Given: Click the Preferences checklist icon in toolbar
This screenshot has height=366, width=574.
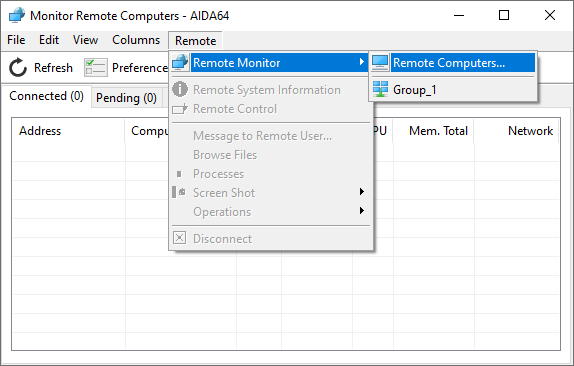Looking at the screenshot, I should pos(96,68).
